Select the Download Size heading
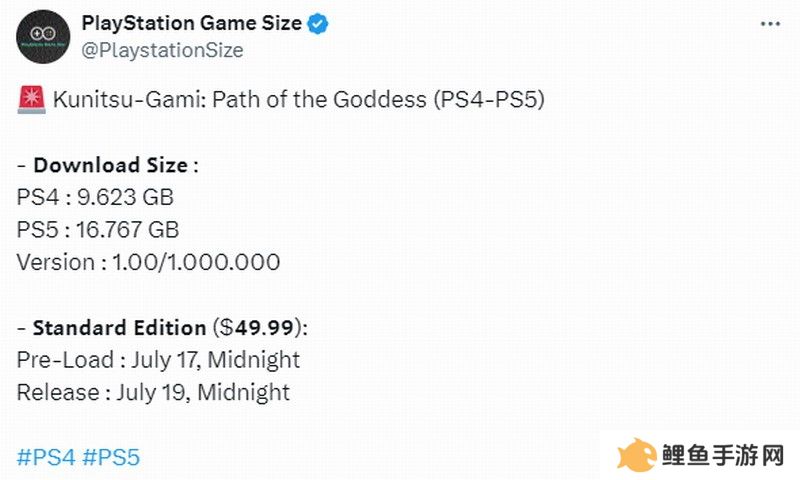The width and height of the screenshot is (800, 480). (x=111, y=165)
